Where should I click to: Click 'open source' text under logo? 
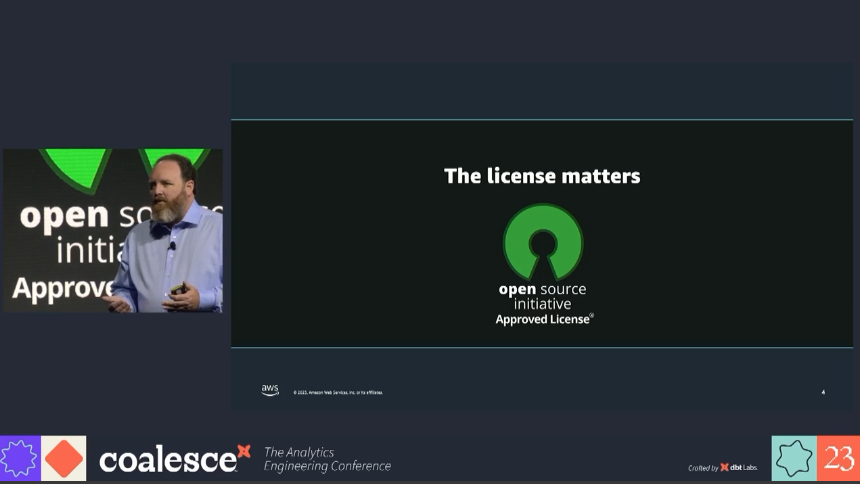coord(542,289)
